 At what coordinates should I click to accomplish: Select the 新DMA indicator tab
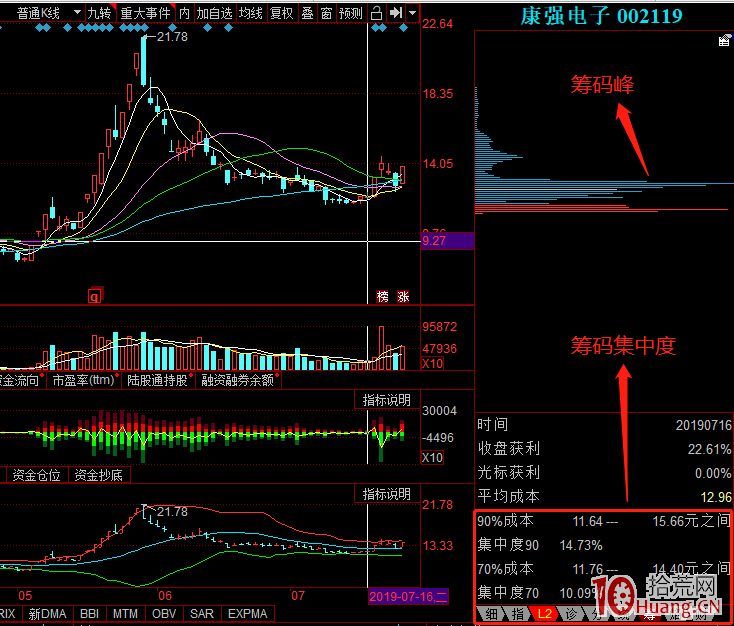47,614
